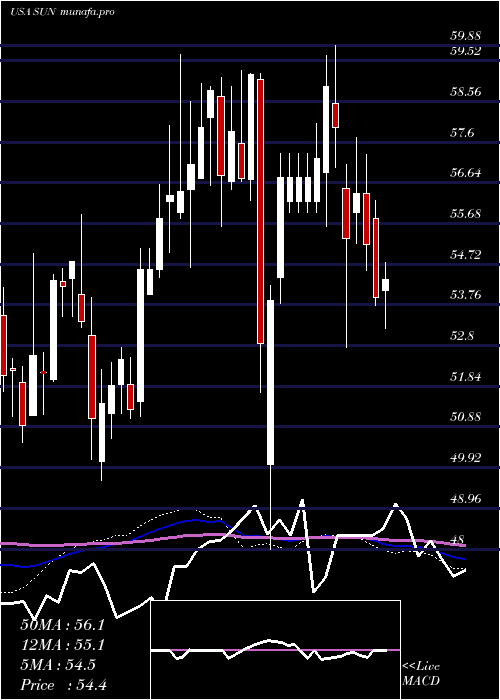Screen dimensions: 500x700
Task: Select the 48.96 price axis label
Action: [x=465, y=498]
